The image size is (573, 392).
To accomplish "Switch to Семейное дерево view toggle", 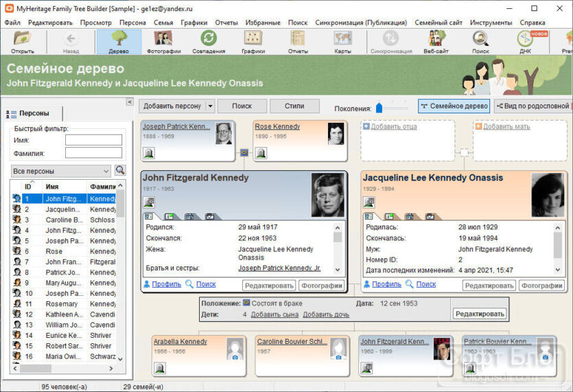I will [x=454, y=106].
